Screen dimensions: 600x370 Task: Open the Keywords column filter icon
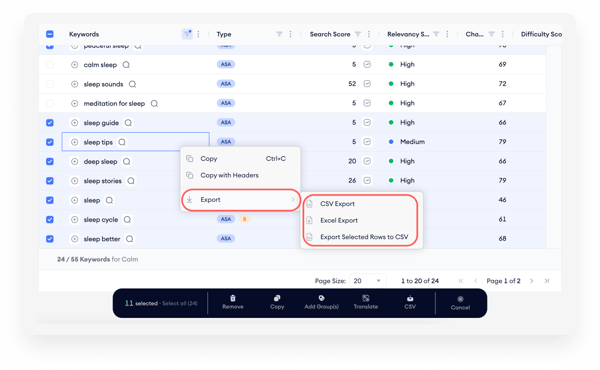pyautogui.click(x=187, y=34)
